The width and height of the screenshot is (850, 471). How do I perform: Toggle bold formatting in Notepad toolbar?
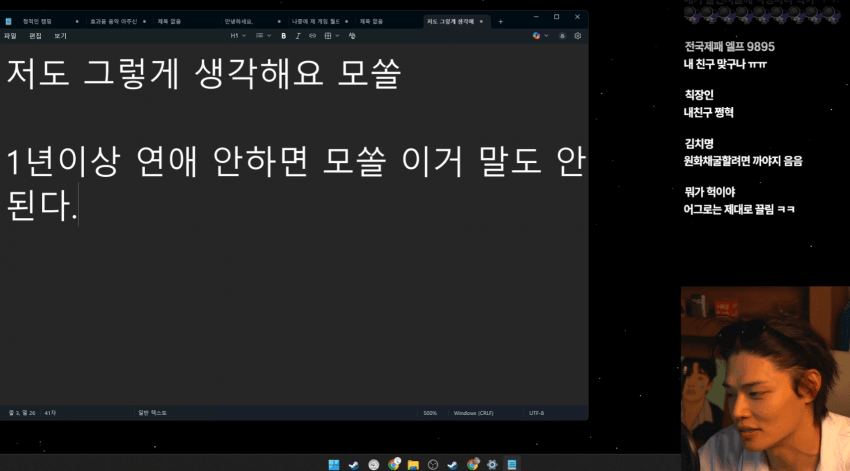tap(284, 35)
